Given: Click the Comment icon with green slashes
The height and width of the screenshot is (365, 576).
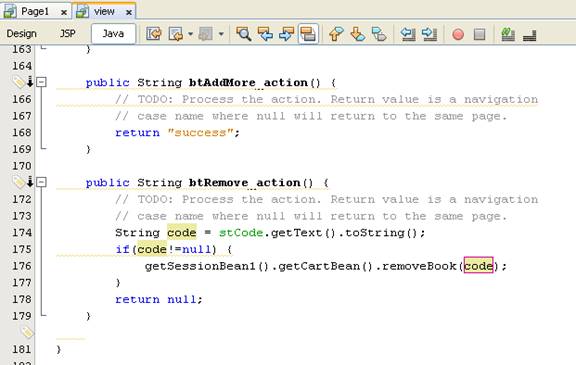Looking at the screenshot, I should click(508, 34).
